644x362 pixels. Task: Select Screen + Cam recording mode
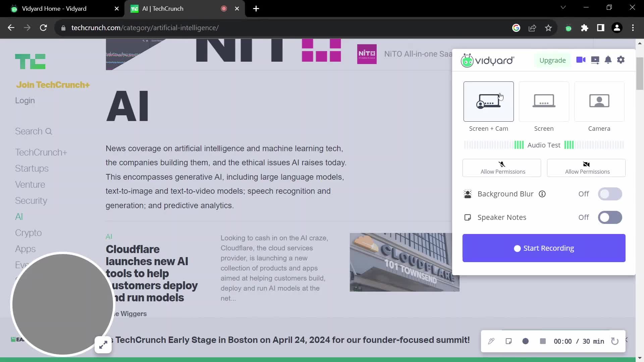click(x=488, y=102)
